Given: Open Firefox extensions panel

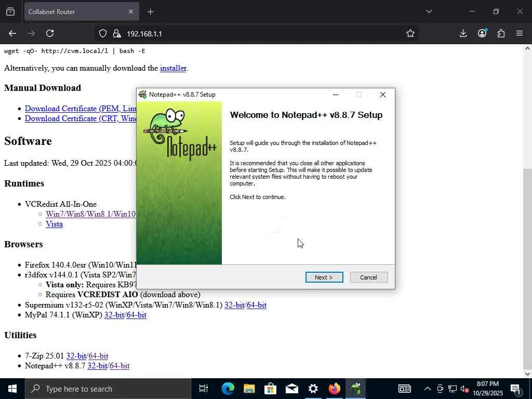Looking at the screenshot, I should [x=501, y=33].
